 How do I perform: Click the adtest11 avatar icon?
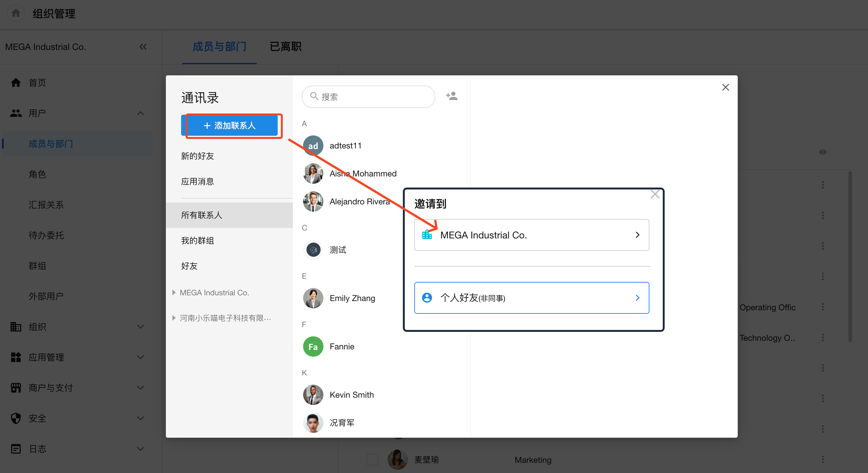pyautogui.click(x=313, y=146)
